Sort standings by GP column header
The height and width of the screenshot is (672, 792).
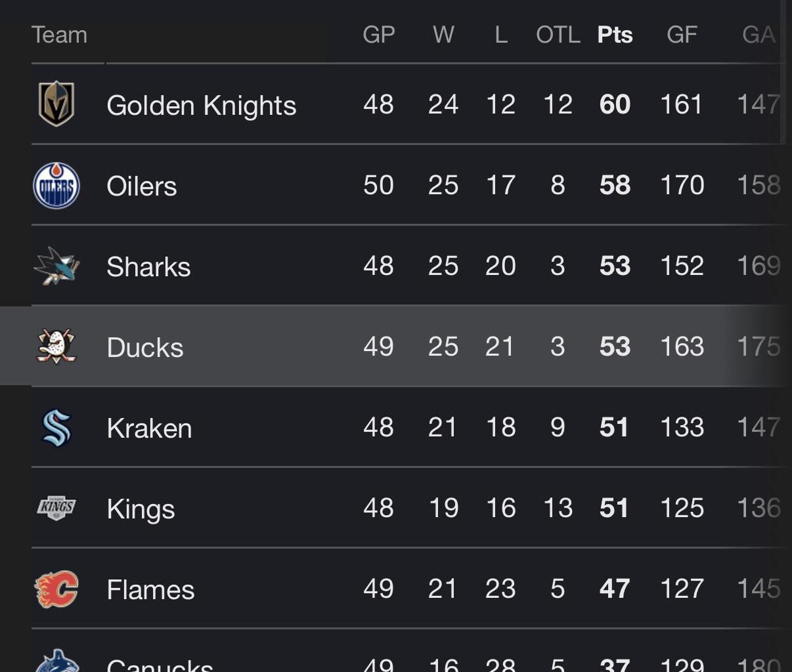[x=378, y=35]
